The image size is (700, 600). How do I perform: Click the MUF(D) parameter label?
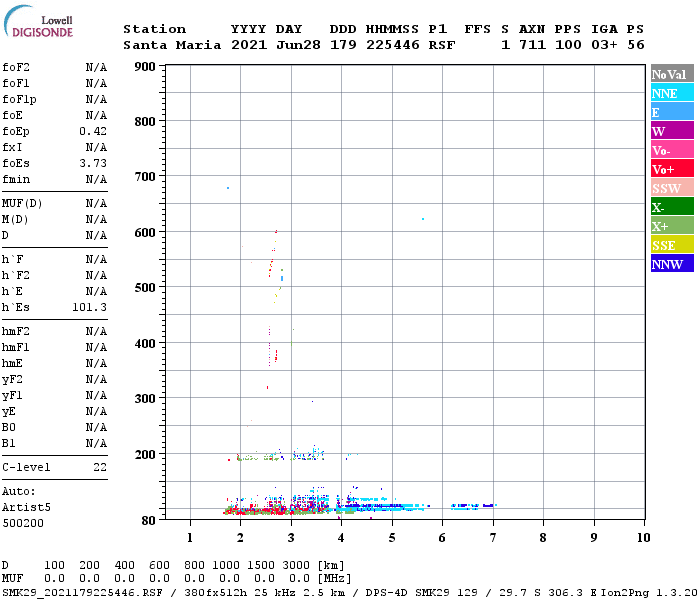(x=22, y=204)
